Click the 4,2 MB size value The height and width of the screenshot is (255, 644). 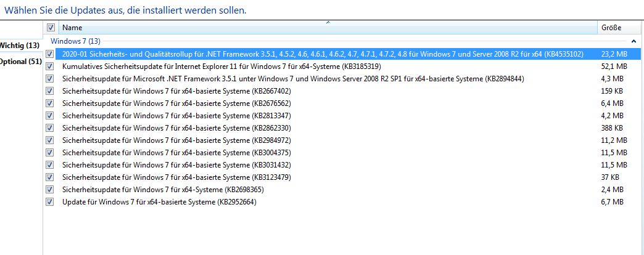[613, 115]
